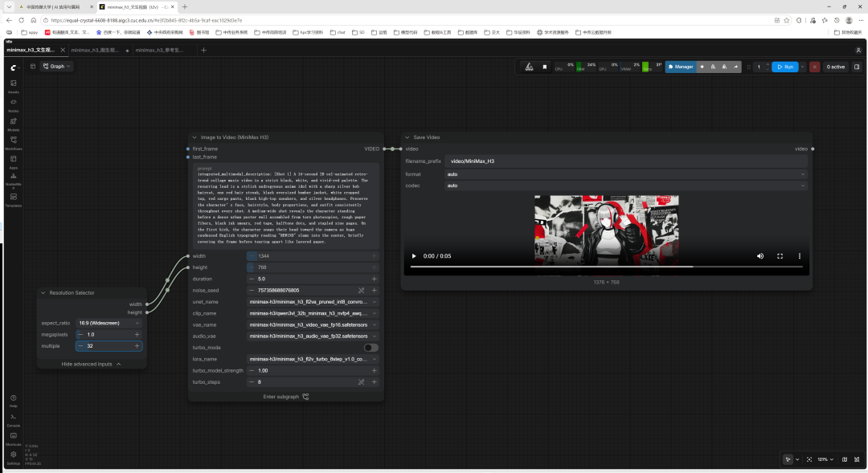This screenshot has height=473, width=868.
Task: Expand the Run button options arrow
Action: (x=802, y=67)
